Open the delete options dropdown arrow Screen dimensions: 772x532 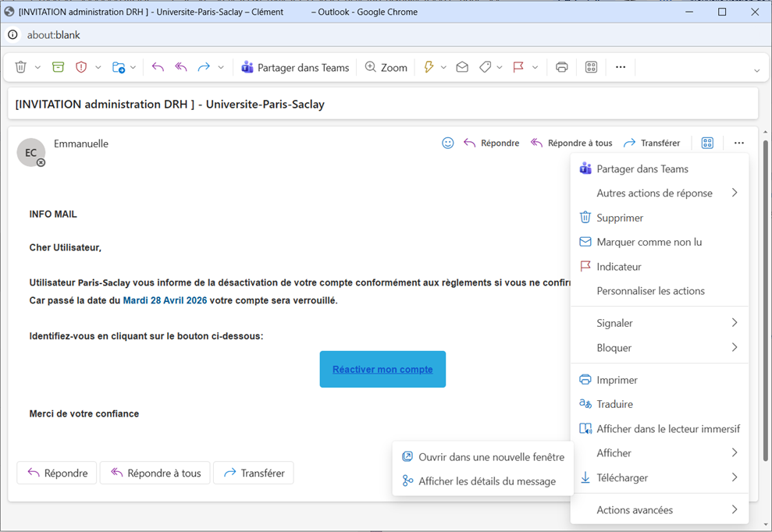37,67
